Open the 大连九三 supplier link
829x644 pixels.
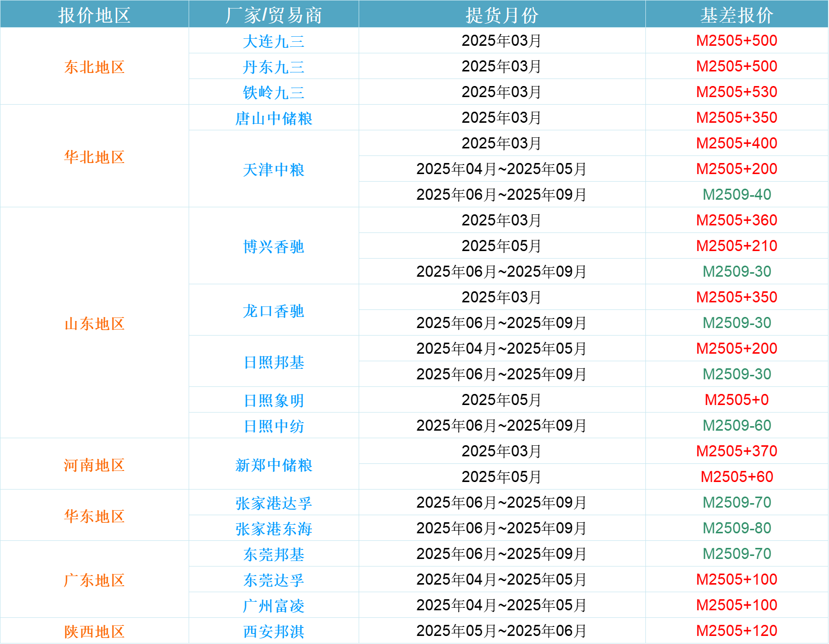(274, 41)
